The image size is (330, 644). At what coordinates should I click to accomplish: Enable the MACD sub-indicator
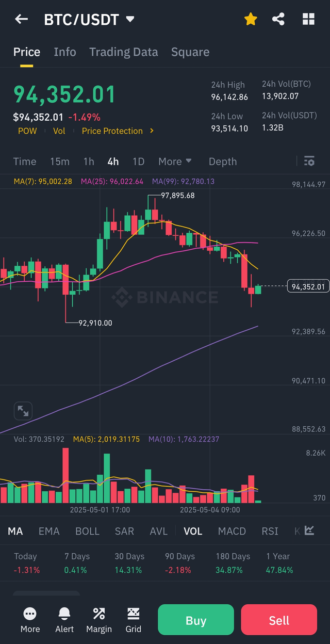click(232, 531)
